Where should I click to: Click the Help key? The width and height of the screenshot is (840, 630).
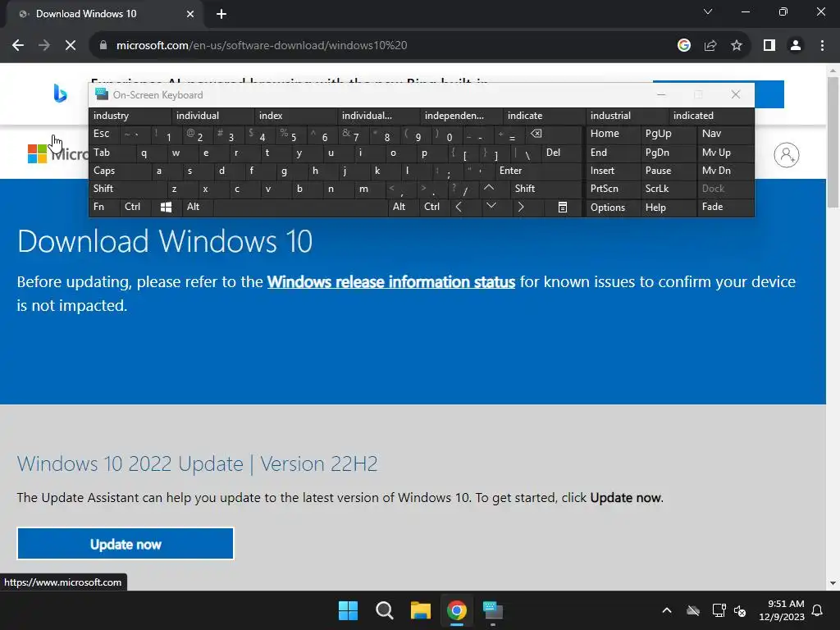pos(669,208)
